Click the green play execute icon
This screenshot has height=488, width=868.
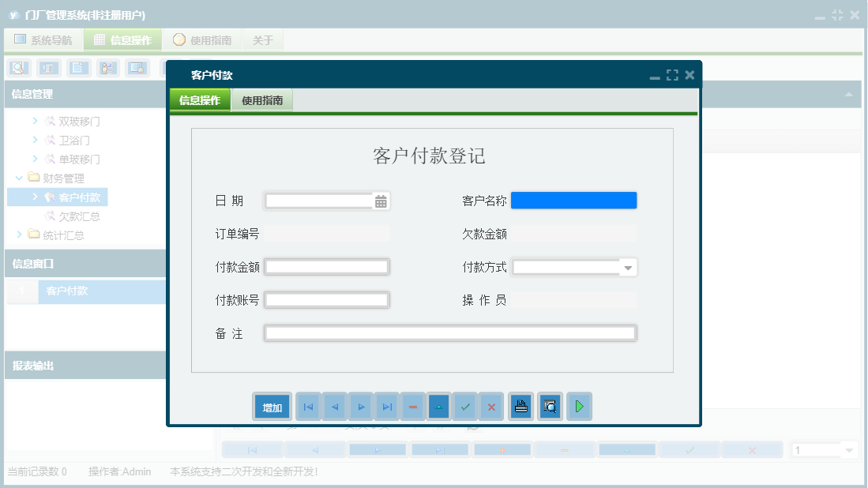[x=579, y=406]
